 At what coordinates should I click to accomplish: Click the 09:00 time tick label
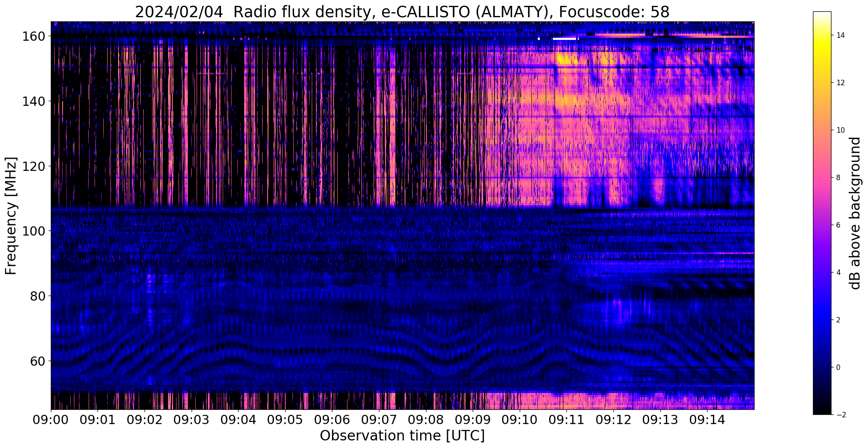point(51,419)
